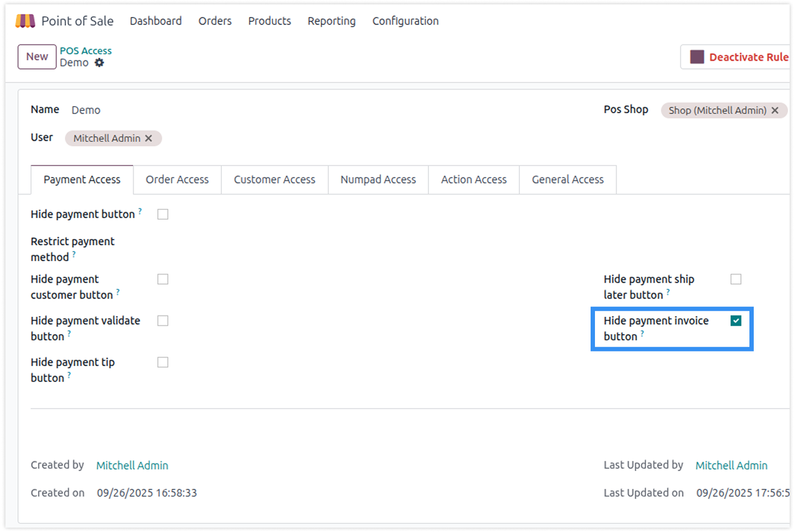Screen dimensions: 794x532
Task: Tick the Hide payment ship later checkbox
Action: point(736,279)
